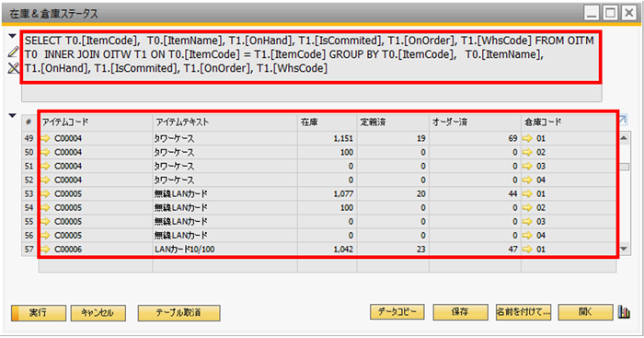Click stock value 1,077

(x=343, y=194)
